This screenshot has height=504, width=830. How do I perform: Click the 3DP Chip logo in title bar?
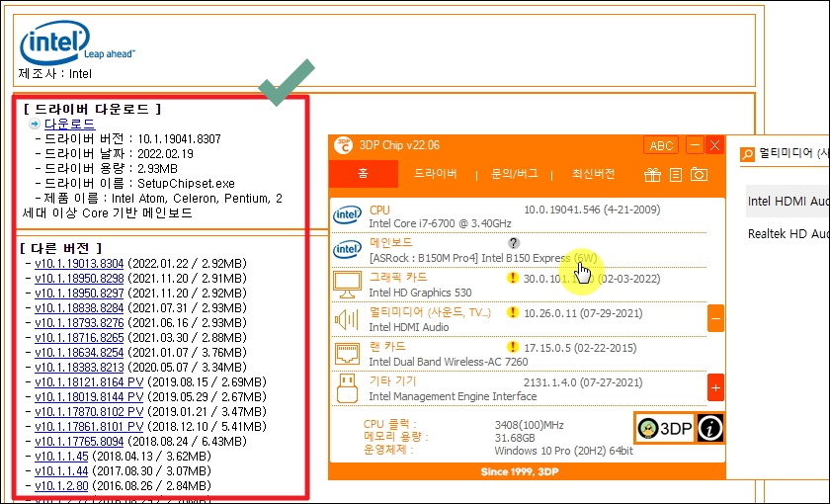(x=344, y=145)
